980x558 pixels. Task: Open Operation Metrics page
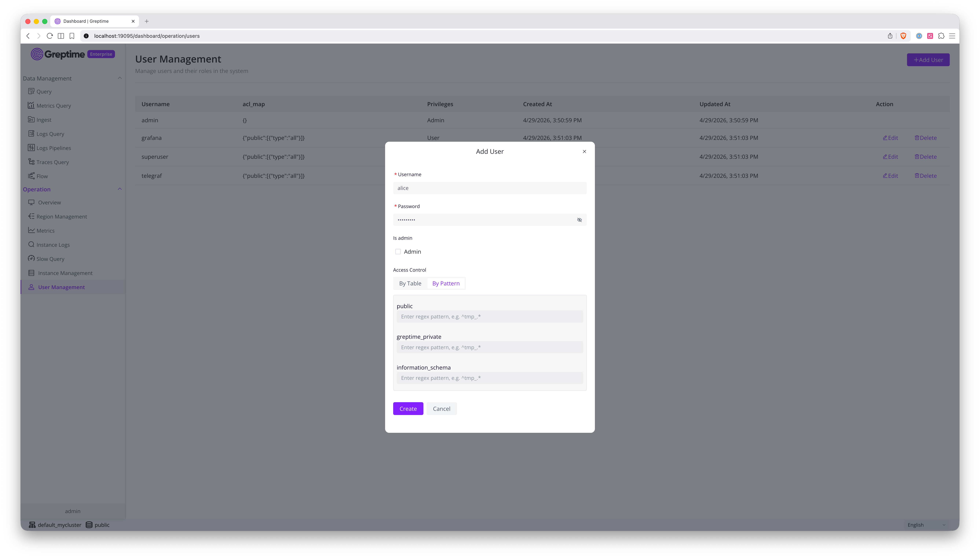point(41,231)
